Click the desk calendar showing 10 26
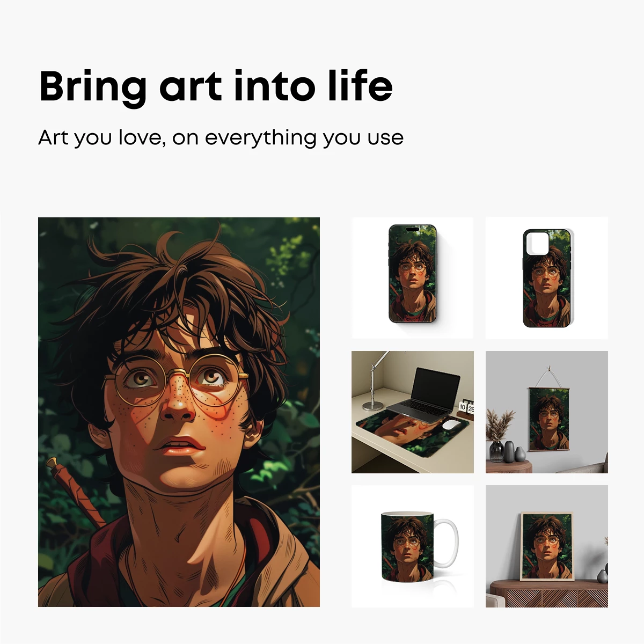The image size is (644, 644). (x=466, y=408)
